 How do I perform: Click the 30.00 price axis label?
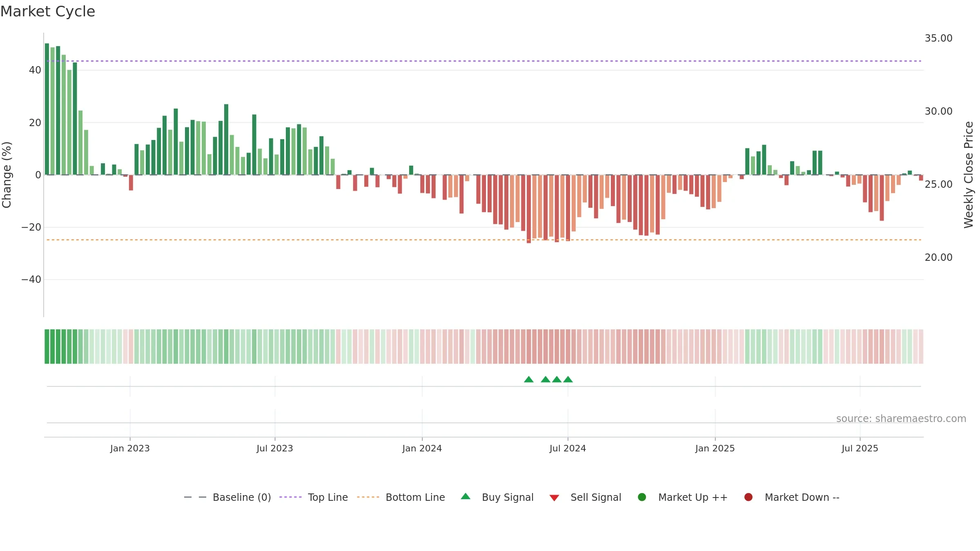[938, 111]
